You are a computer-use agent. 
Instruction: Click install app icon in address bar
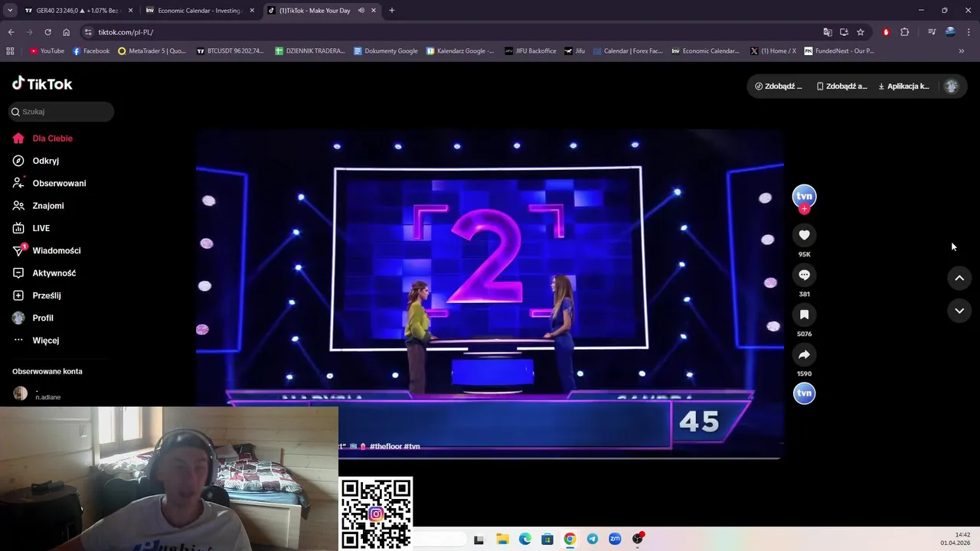pyautogui.click(x=844, y=32)
